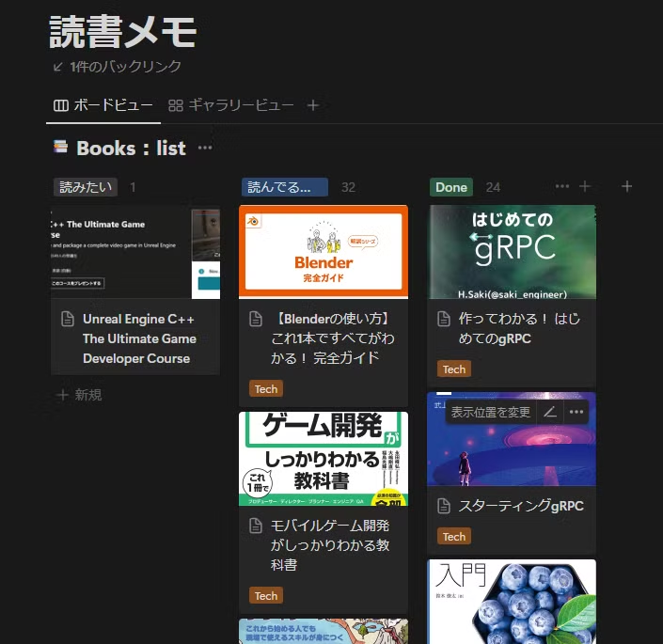Click the page icon on the Unreal Engine card
Viewport: 663px width, 644px height.
click(x=68, y=319)
